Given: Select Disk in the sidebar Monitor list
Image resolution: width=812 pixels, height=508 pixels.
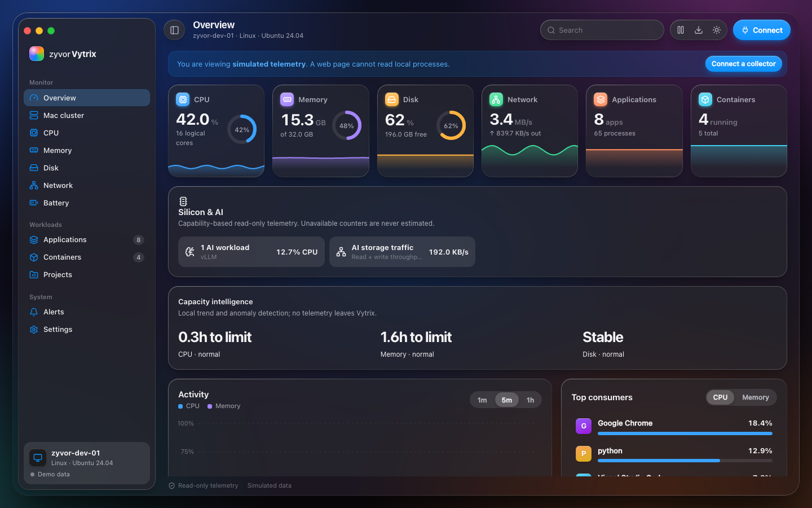Looking at the screenshot, I should point(87,168).
